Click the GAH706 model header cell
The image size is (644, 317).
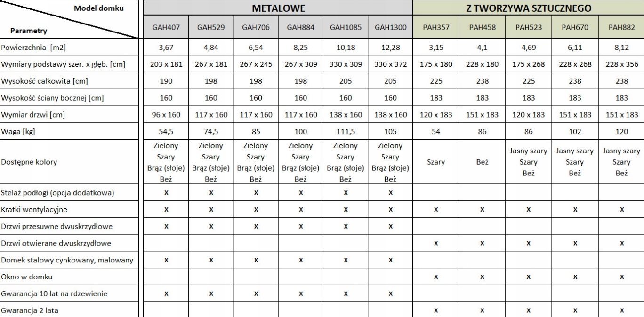(x=256, y=27)
